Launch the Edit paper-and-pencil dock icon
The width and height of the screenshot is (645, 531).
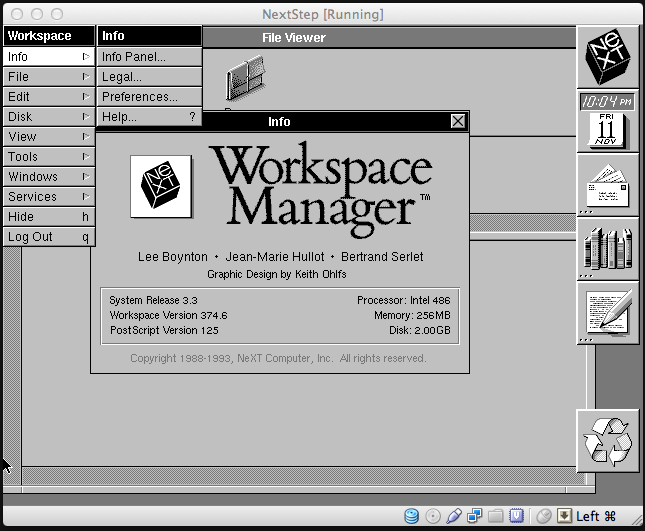608,313
